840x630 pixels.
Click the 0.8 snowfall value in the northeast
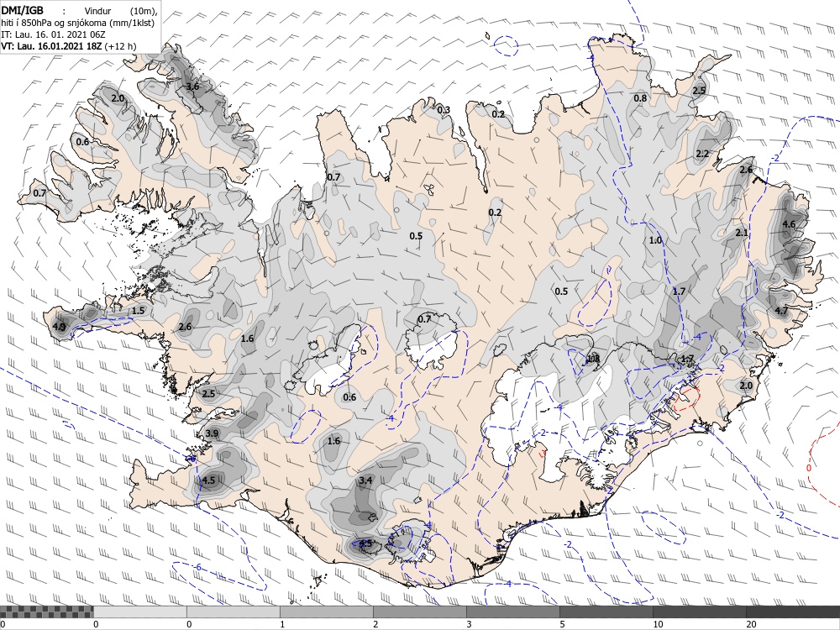tap(640, 98)
